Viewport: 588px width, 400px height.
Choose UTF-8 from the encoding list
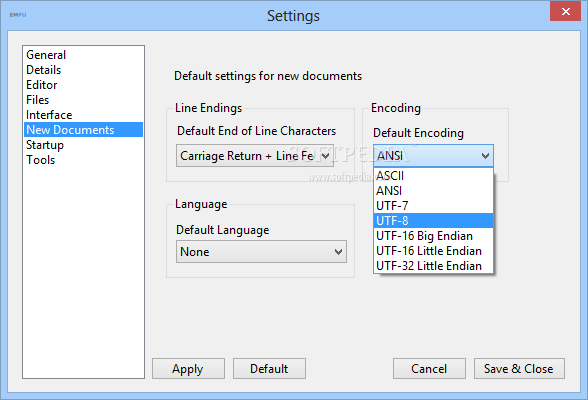tap(433, 221)
